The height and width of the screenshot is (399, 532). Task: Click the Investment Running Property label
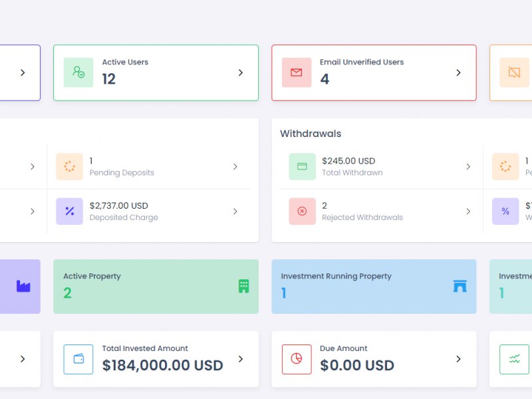336,276
